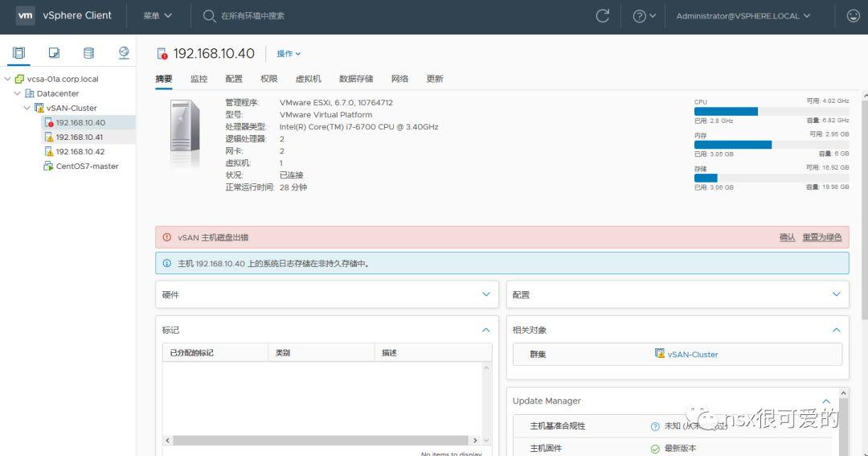The width and height of the screenshot is (868, 456).
Task: Click the host 192.168.10.41 warning icon in tree
Action: 49,137
